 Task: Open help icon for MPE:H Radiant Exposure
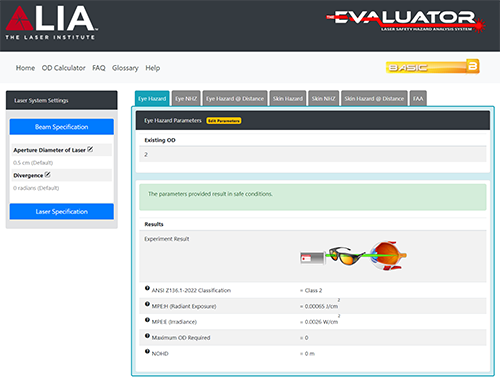pyautogui.click(x=147, y=304)
